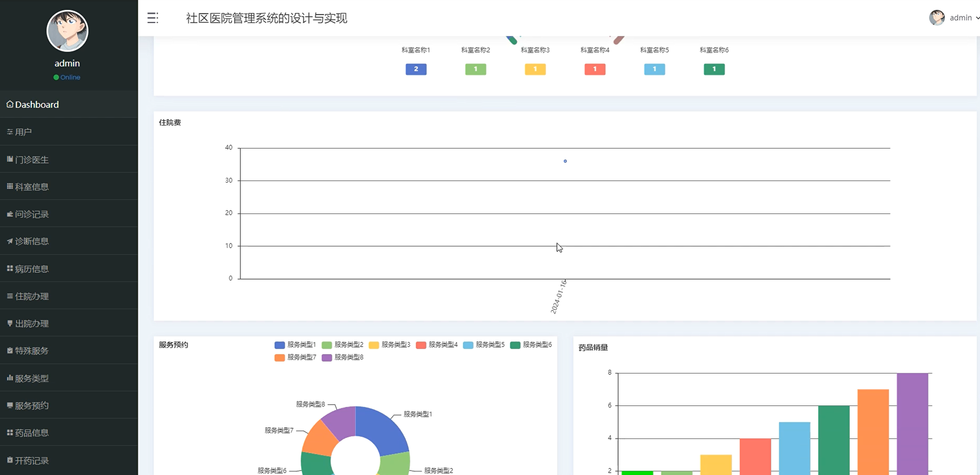Open the admin dropdown arrow in header
The width and height of the screenshot is (980, 475).
[x=977, y=18]
